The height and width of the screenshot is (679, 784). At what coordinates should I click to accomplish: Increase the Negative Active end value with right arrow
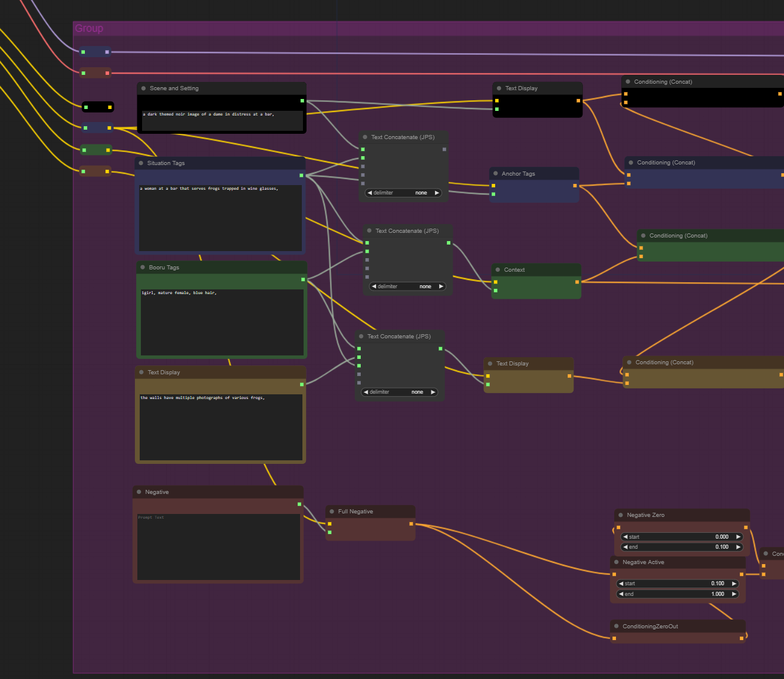(734, 594)
